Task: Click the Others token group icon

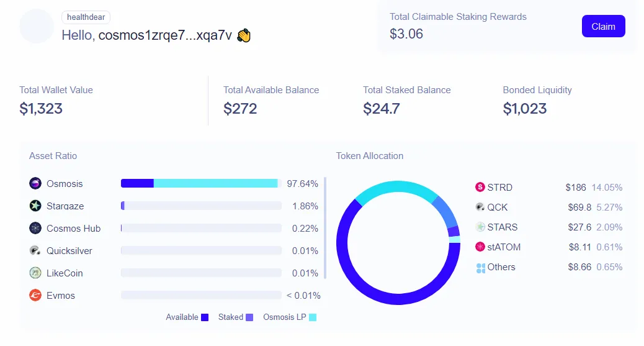Action: tap(480, 268)
